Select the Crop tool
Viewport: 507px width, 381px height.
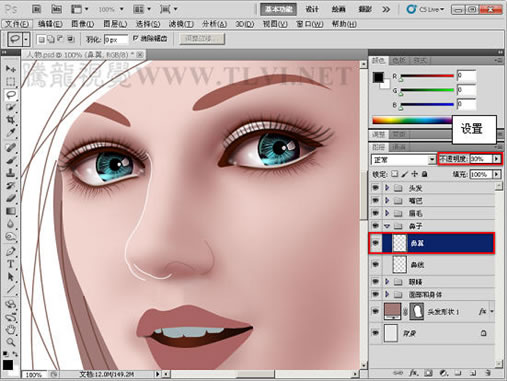click(x=11, y=120)
